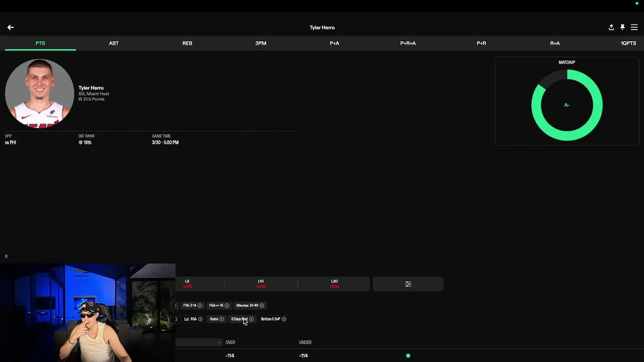Screen dimensions: 644x362
Task: Click the Tyler Herro page title
Action: coord(322,28)
